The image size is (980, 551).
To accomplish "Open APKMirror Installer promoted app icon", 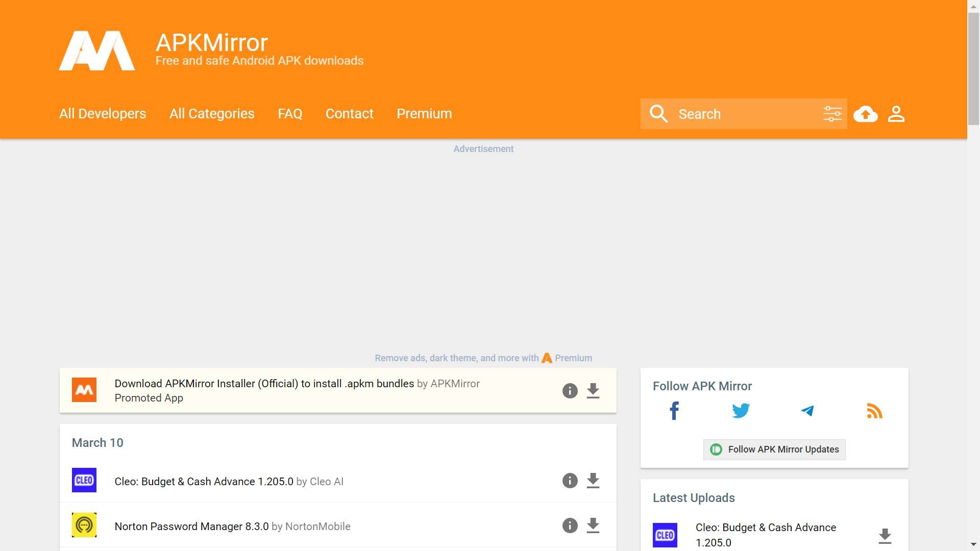I will (x=84, y=390).
